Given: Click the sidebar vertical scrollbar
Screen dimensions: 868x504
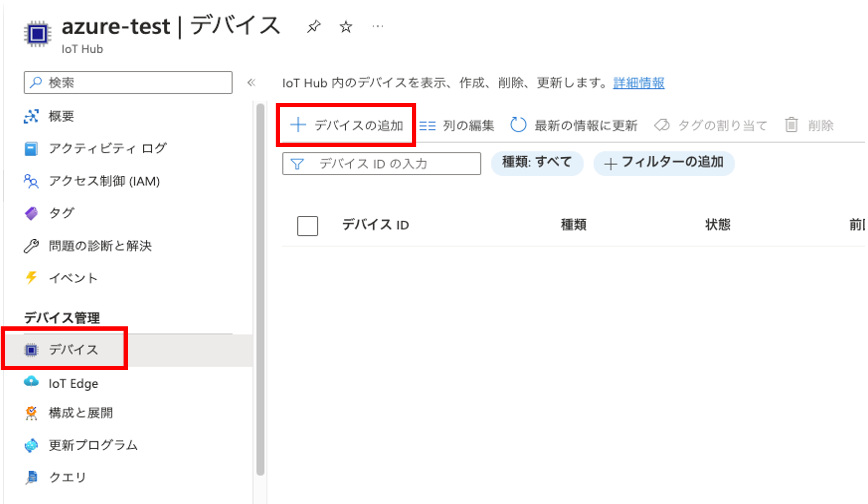Looking at the screenshot, I should tap(260, 289).
